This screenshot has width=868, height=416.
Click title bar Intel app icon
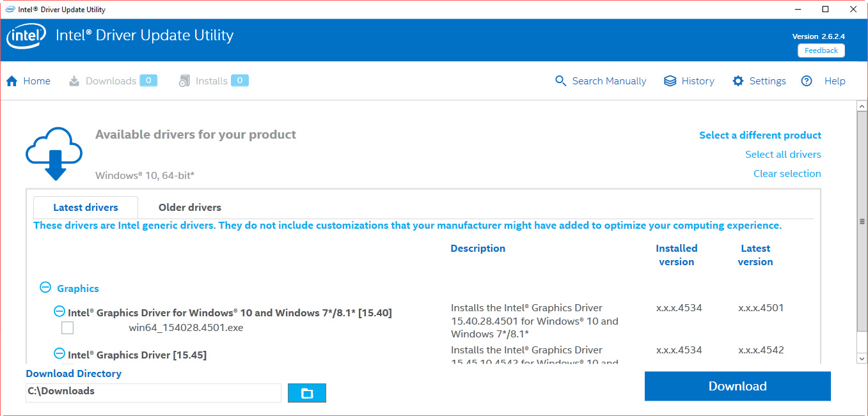tap(11, 10)
